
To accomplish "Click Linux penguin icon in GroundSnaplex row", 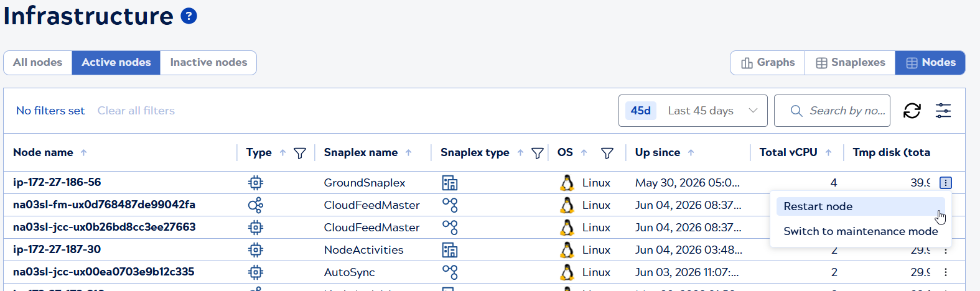I will [x=567, y=183].
